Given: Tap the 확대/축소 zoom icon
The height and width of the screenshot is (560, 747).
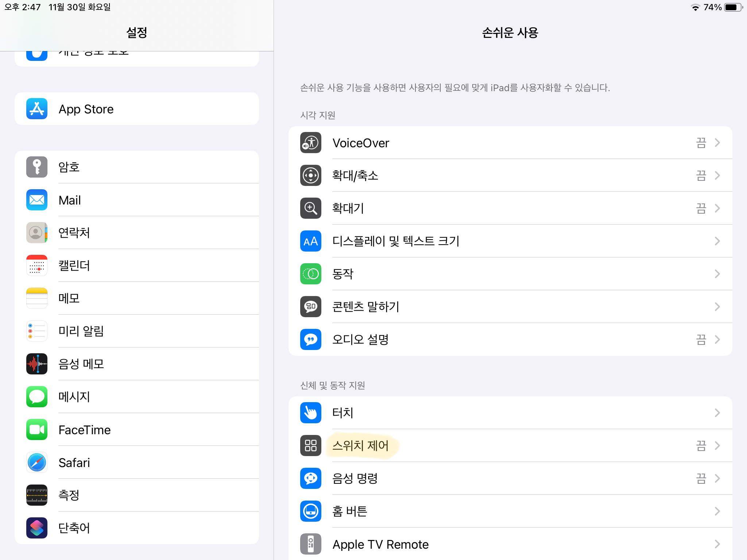Looking at the screenshot, I should click(x=310, y=175).
